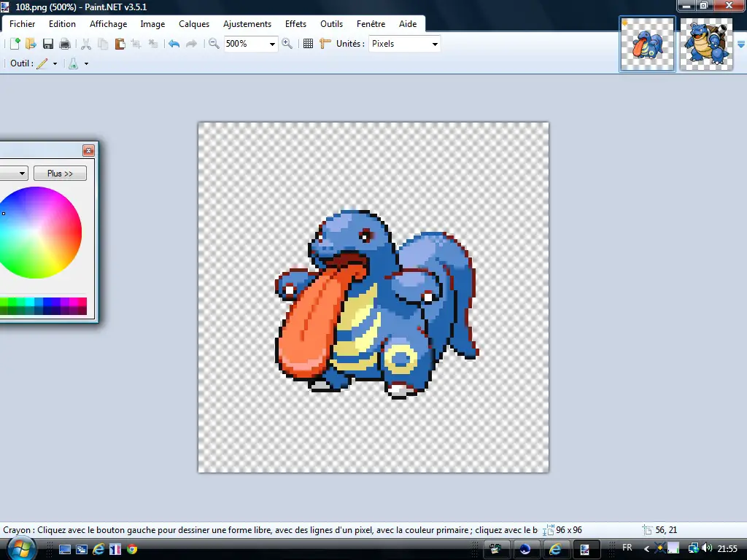This screenshot has height=560, width=747.
Task: Click the Crop to selection icon
Action: click(136, 44)
